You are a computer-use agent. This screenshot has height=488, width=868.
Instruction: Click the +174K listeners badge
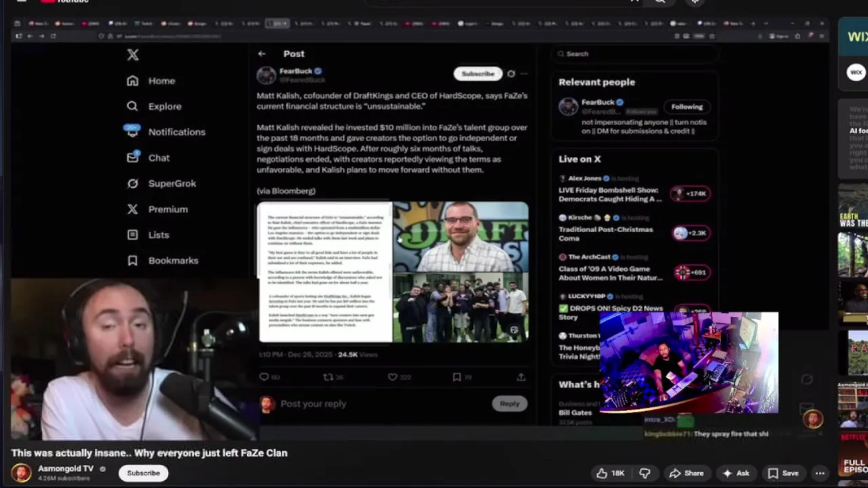(690, 194)
